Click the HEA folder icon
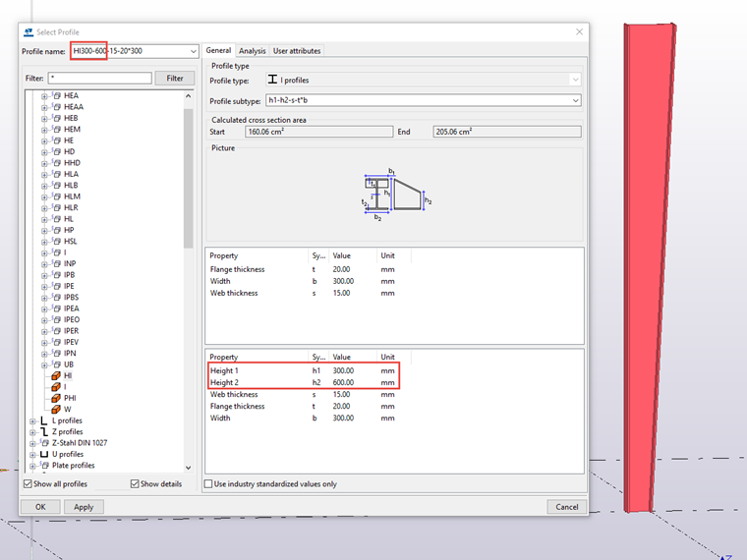The height and width of the screenshot is (560, 747). click(56, 95)
